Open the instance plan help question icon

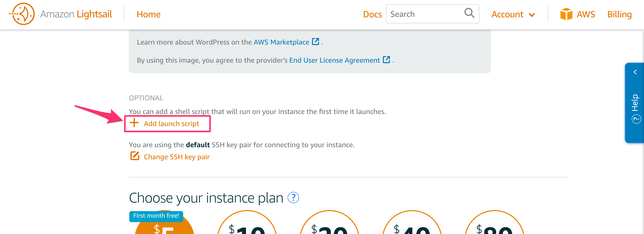tap(293, 198)
